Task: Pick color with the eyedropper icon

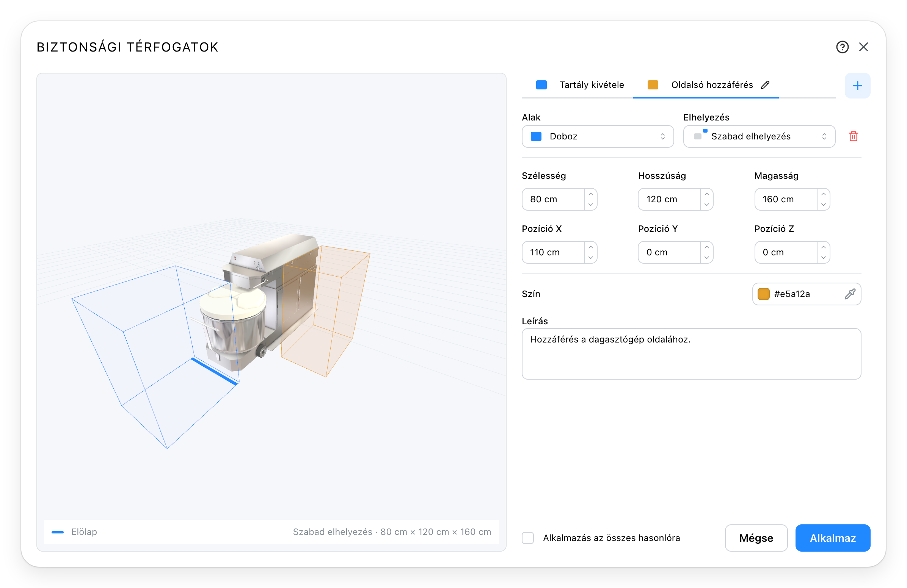Action: click(x=850, y=294)
